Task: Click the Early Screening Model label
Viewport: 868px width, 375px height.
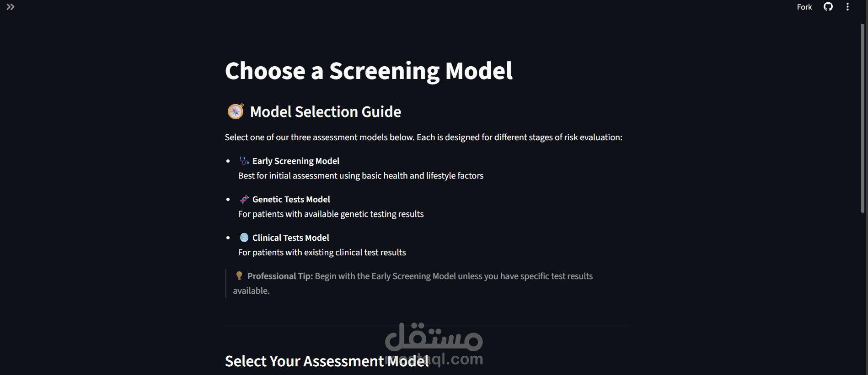Action: click(296, 161)
